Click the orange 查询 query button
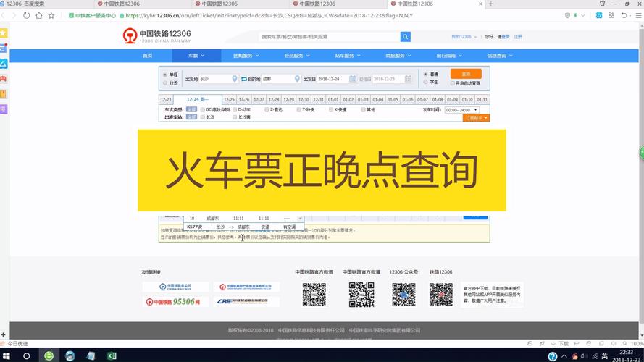 466,74
